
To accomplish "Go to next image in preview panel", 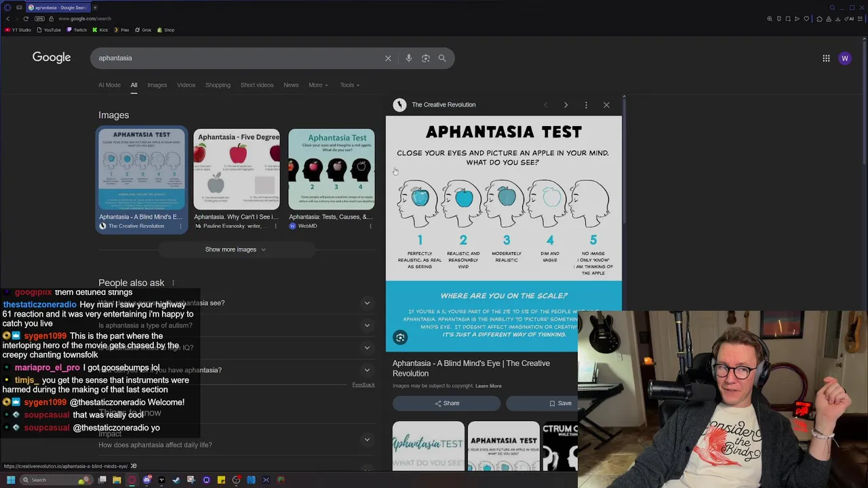I will point(566,105).
